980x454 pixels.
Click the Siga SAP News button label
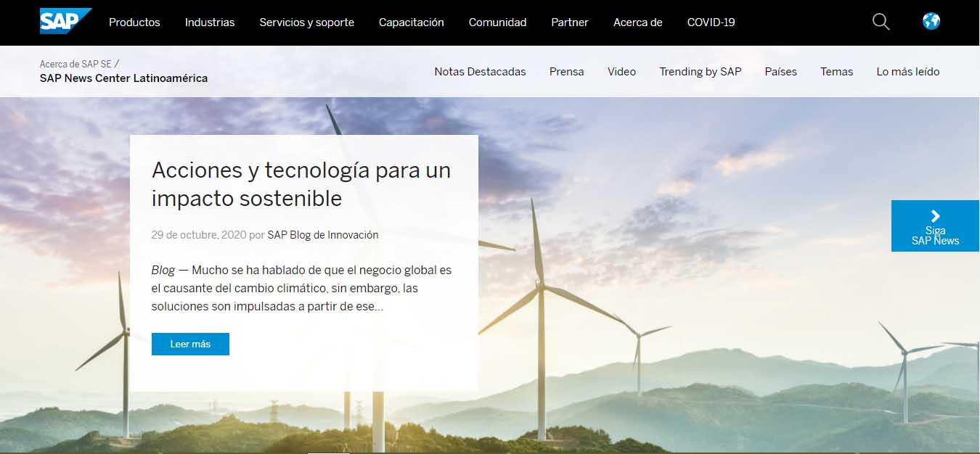pos(935,236)
